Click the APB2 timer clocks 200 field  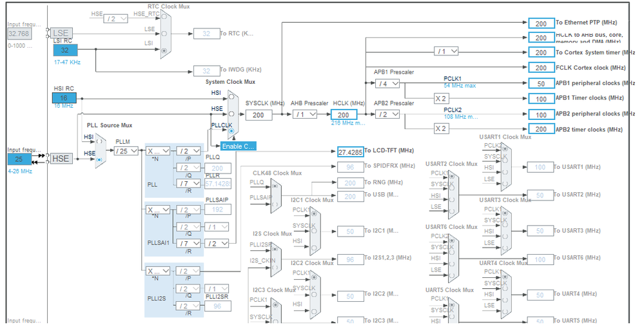(x=542, y=129)
